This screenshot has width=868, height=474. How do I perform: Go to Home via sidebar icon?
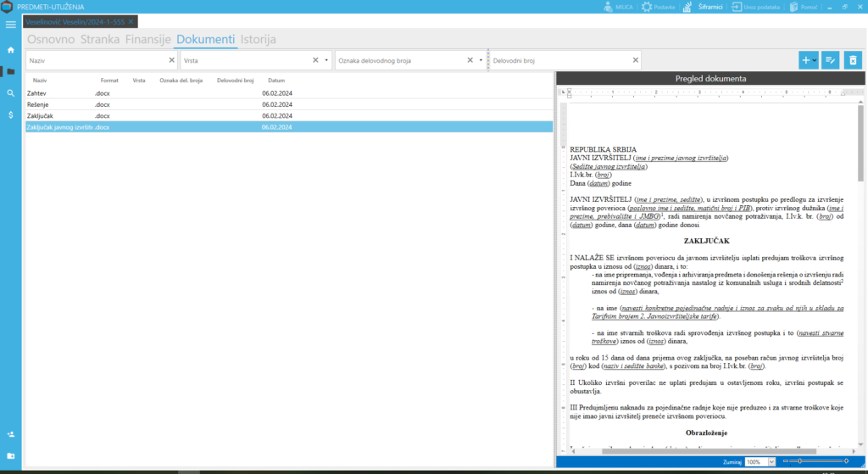click(10, 50)
